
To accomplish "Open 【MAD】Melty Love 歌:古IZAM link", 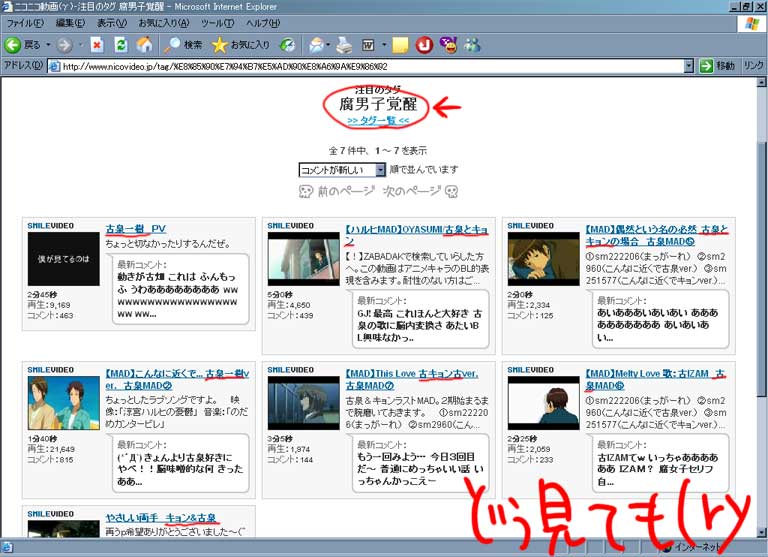I will [x=655, y=379].
